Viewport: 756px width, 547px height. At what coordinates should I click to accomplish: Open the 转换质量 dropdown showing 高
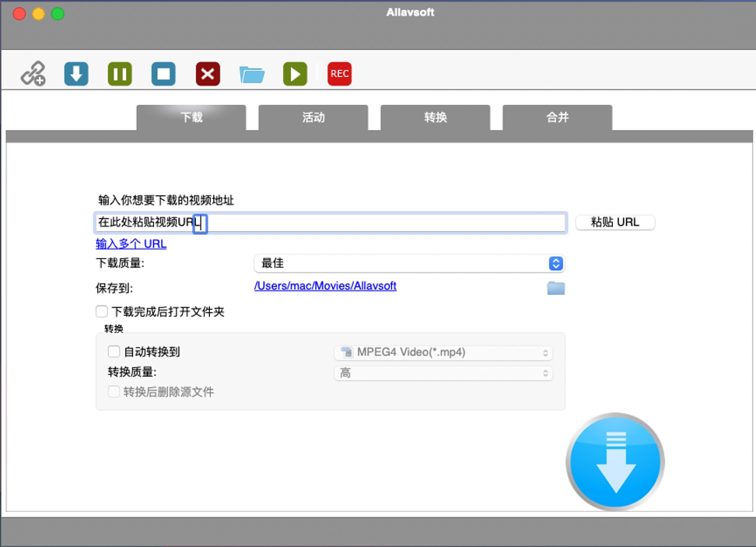pyautogui.click(x=443, y=373)
